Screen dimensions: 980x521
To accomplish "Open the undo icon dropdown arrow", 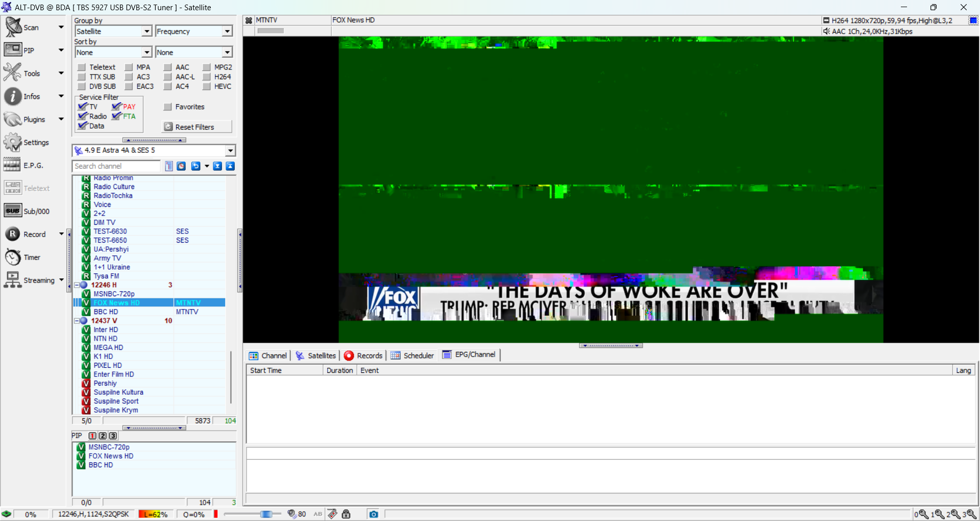I will tap(207, 166).
